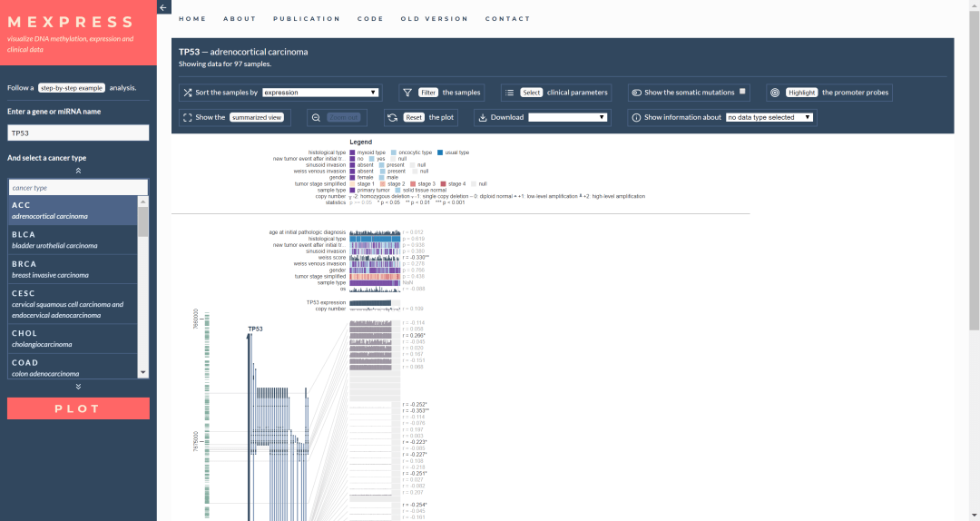Viewport: 980px width, 521px height.
Task: Click age at initial pathologic diagnosis label
Action: pyautogui.click(x=308, y=232)
